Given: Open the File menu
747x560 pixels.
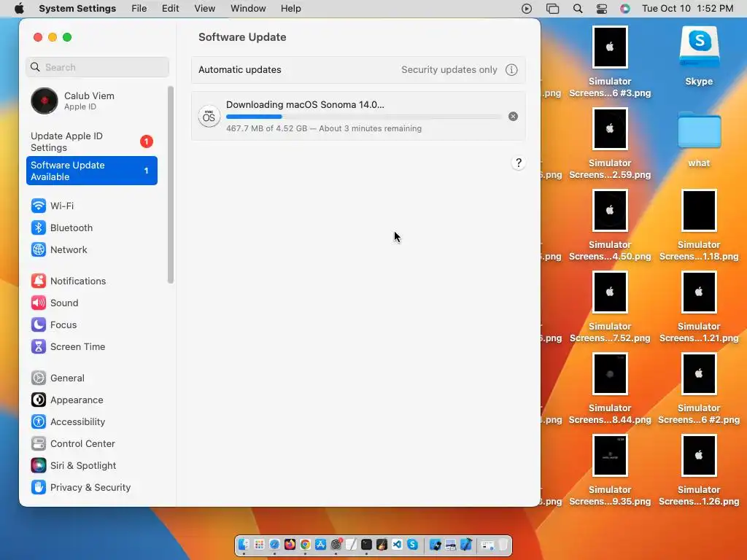Looking at the screenshot, I should 139,9.
